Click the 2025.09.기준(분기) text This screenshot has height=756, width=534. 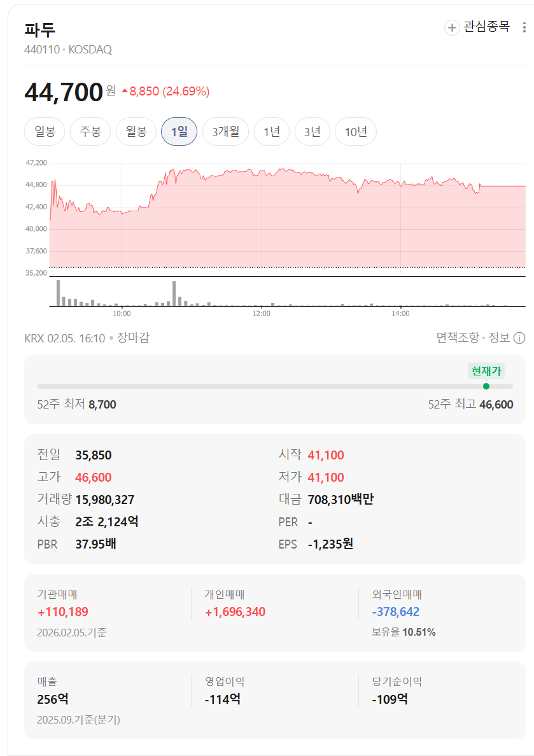tap(79, 720)
